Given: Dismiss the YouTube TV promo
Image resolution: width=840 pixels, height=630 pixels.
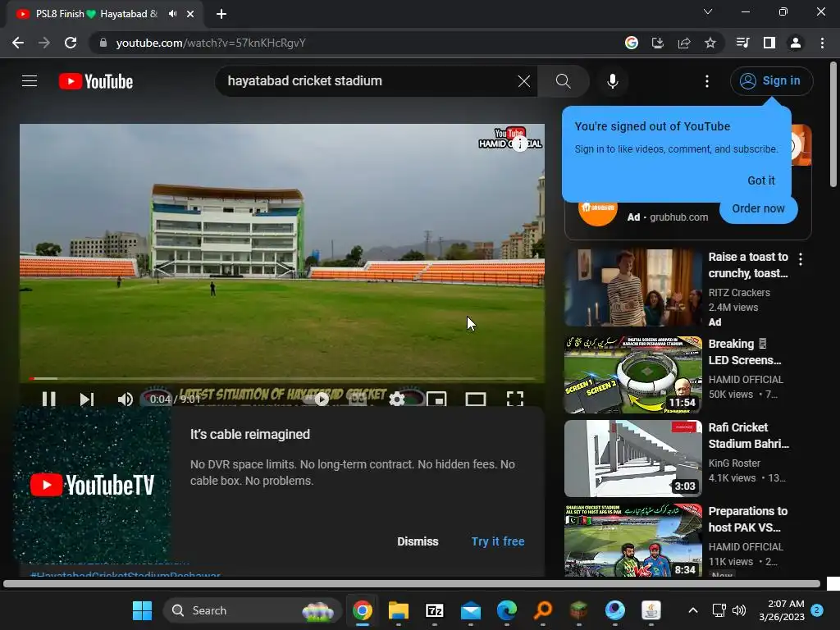Looking at the screenshot, I should 418,541.
